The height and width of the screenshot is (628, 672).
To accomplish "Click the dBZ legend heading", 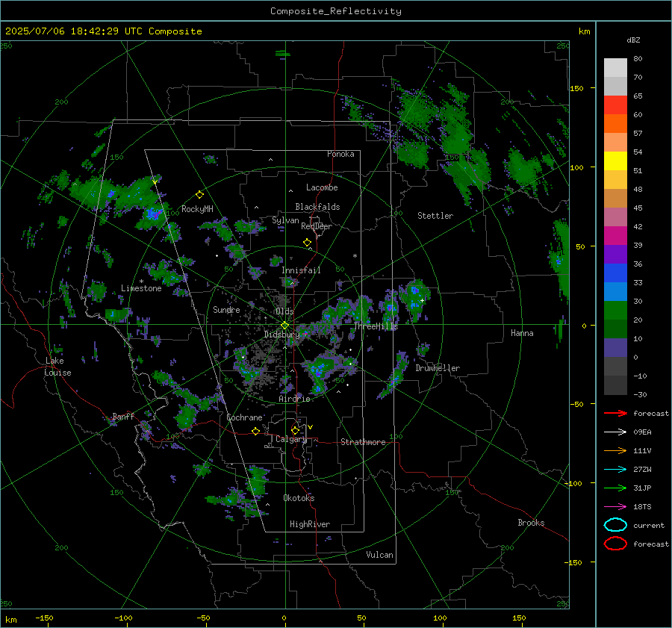I will pyautogui.click(x=633, y=40).
